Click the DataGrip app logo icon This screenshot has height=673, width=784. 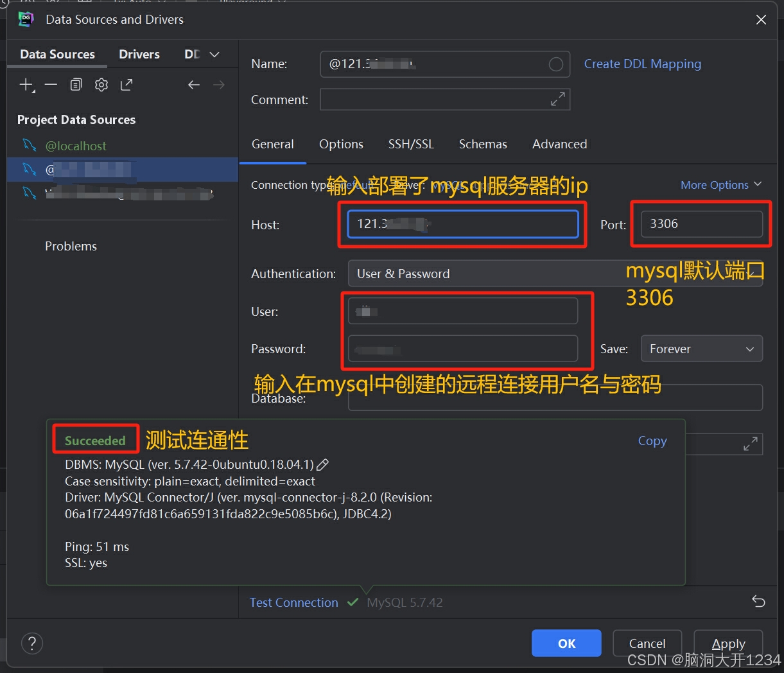click(x=26, y=19)
